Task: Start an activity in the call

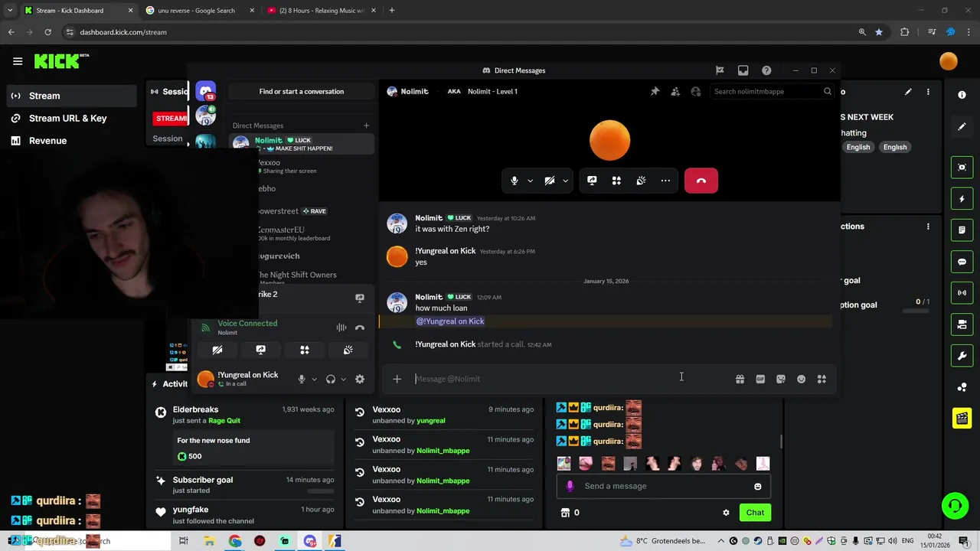Action: pyautogui.click(x=616, y=181)
